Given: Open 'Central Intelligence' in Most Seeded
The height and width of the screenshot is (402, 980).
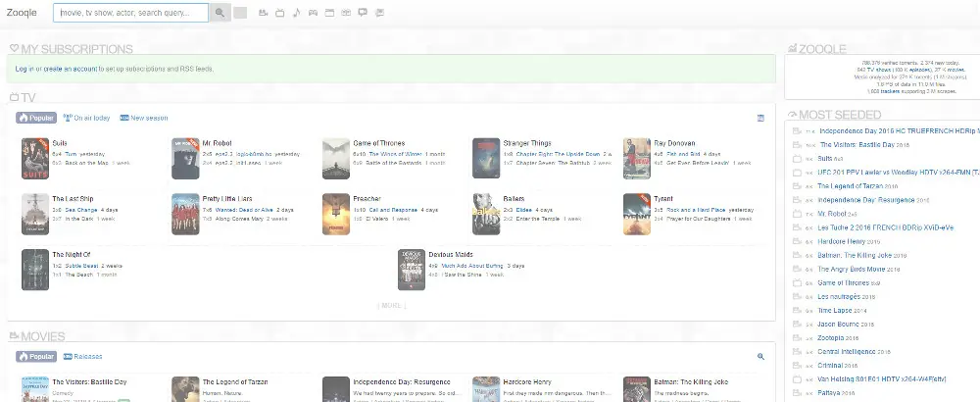Looking at the screenshot, I should [848, 352].
